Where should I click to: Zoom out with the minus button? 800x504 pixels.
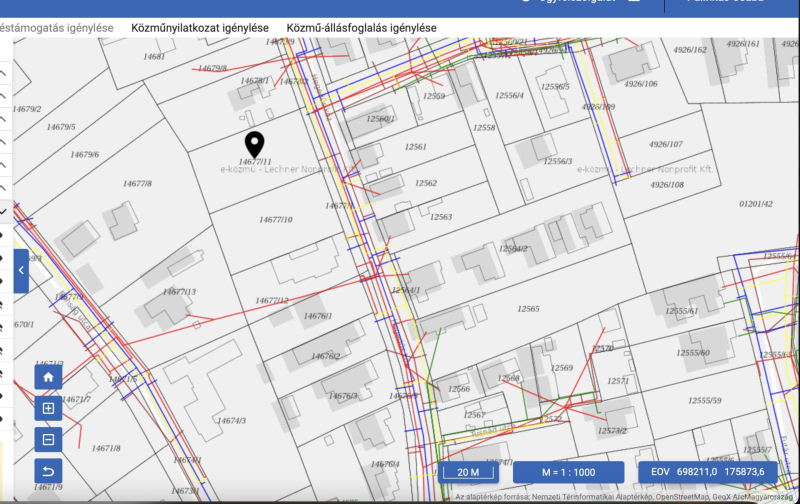point(48,439)
